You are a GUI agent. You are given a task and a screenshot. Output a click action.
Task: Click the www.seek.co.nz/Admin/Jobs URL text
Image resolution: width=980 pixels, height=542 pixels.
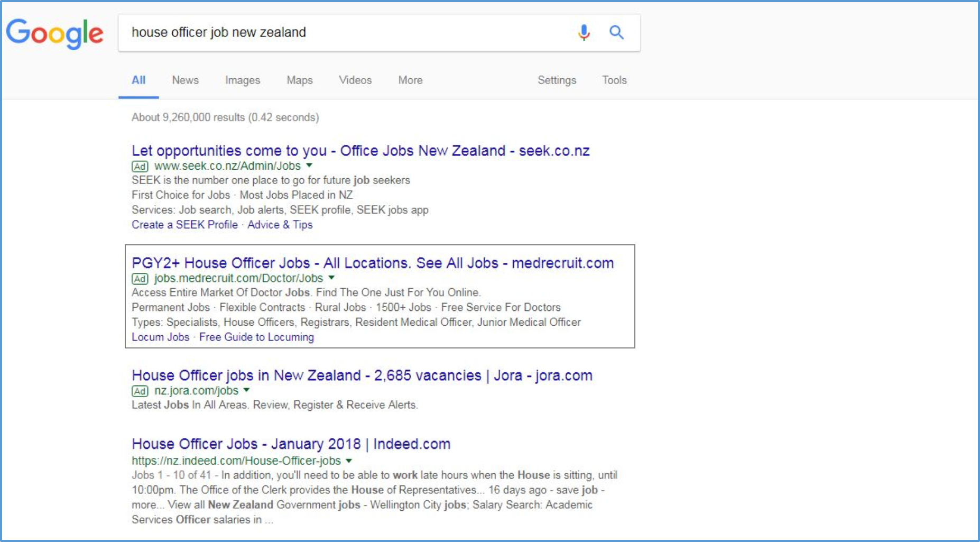227,166
